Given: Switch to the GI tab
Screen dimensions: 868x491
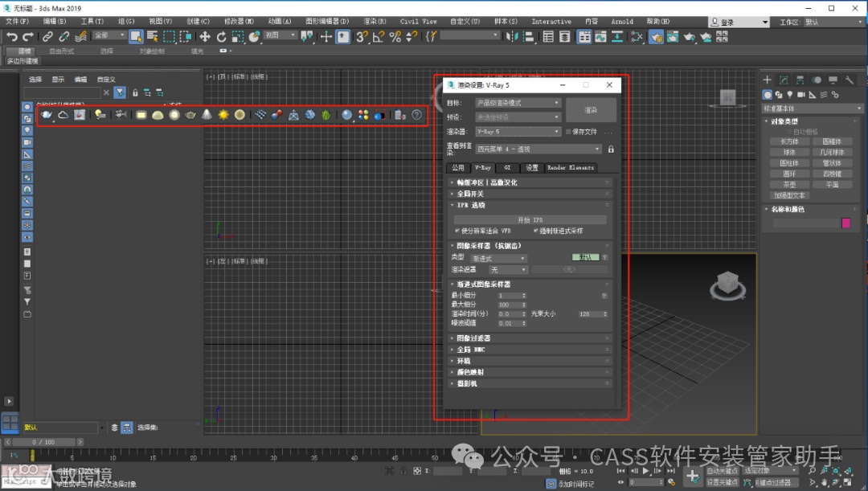Looking at the screenshot, I should click(507, 168).
